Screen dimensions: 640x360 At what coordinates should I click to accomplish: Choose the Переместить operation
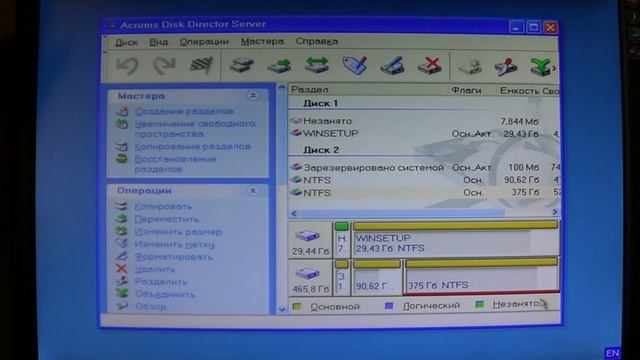point(167,219)
